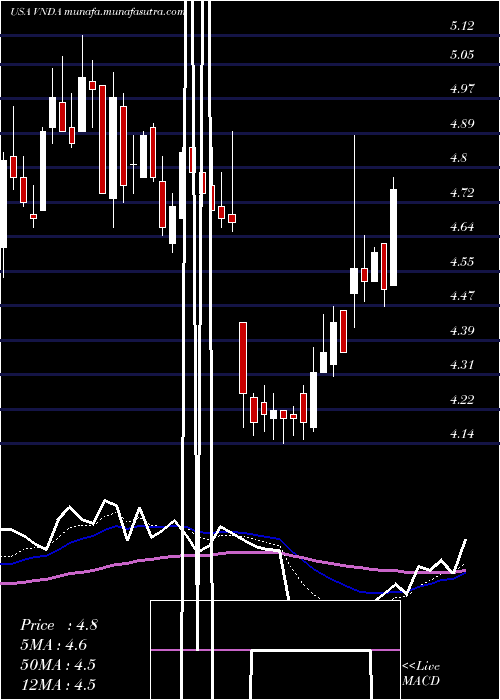The image size is (500, 700).
Task: Click the 50MA : 4.5 readout
Action: [58, 664]
